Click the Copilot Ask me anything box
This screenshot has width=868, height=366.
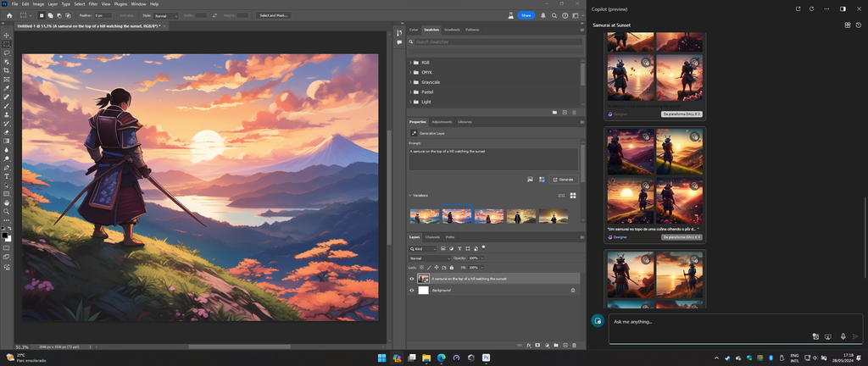736,329
